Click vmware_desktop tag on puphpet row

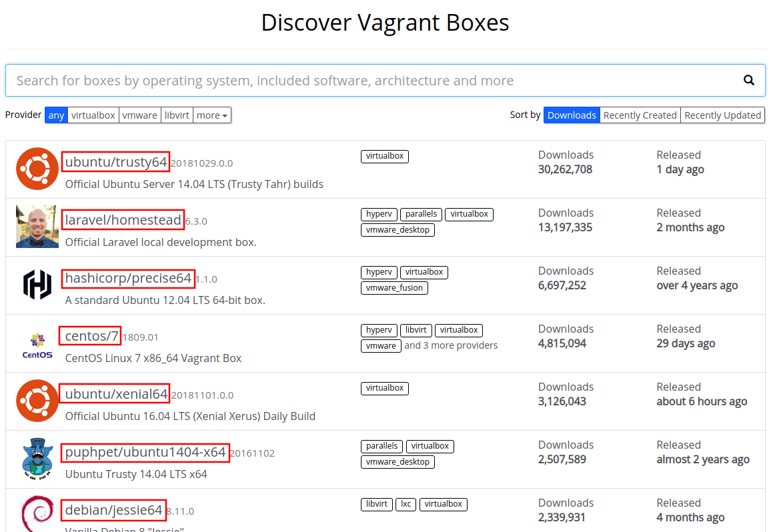point(398,462)
